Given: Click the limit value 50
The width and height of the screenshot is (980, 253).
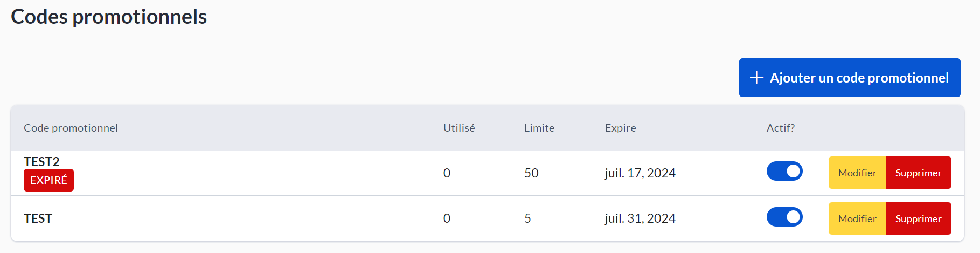Looking at the screenshot, I should [531, 173].
